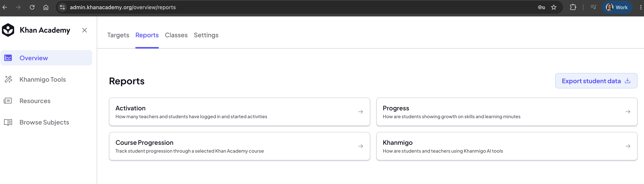Open the Activation report arrow
This screenshot has width=644, height=184.
click(x=360, y=112)
